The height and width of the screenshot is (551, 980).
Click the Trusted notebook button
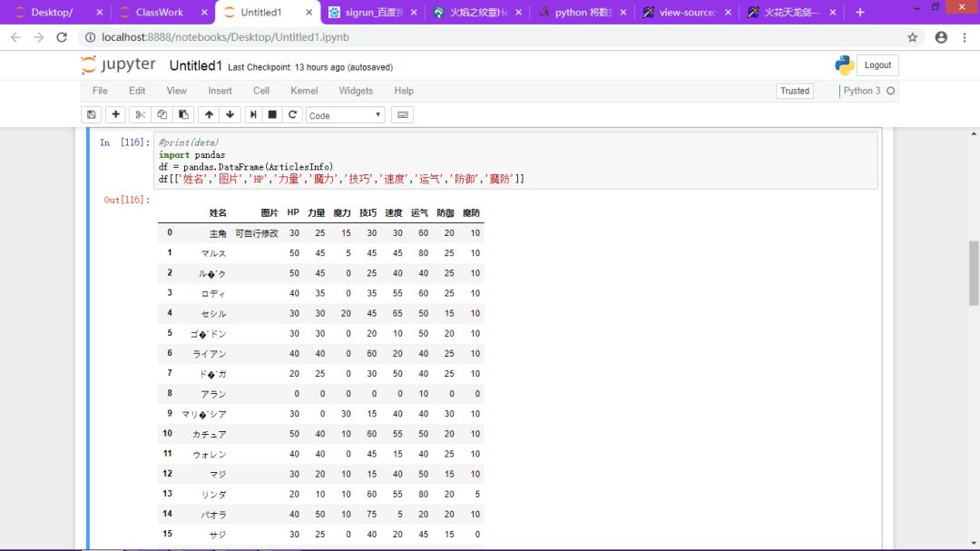794,91
